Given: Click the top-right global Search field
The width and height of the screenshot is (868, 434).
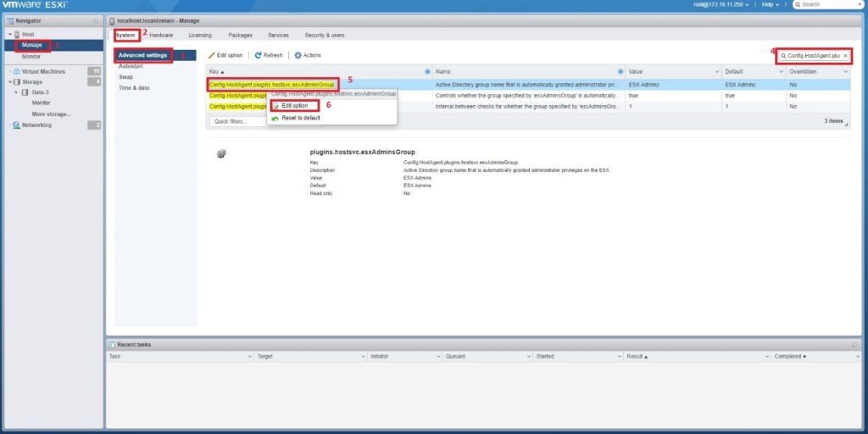Looking at the screenshot, I should [829, 4].
